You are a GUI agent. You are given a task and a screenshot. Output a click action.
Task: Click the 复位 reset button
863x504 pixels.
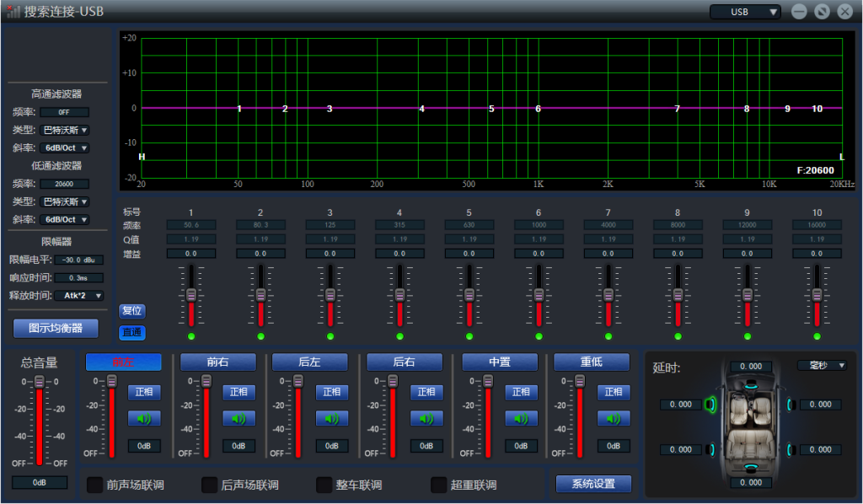(x=132, y=310)
